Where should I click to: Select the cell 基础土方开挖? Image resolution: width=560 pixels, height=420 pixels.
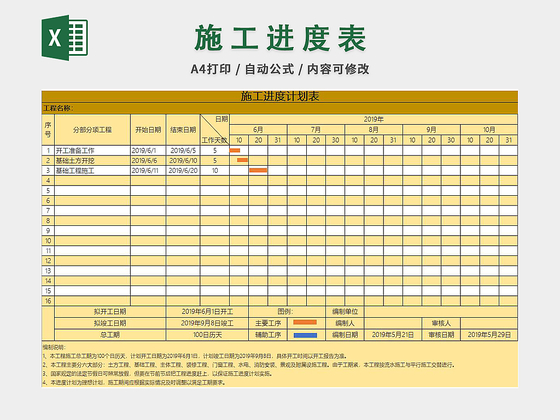(x=92, y=160)
